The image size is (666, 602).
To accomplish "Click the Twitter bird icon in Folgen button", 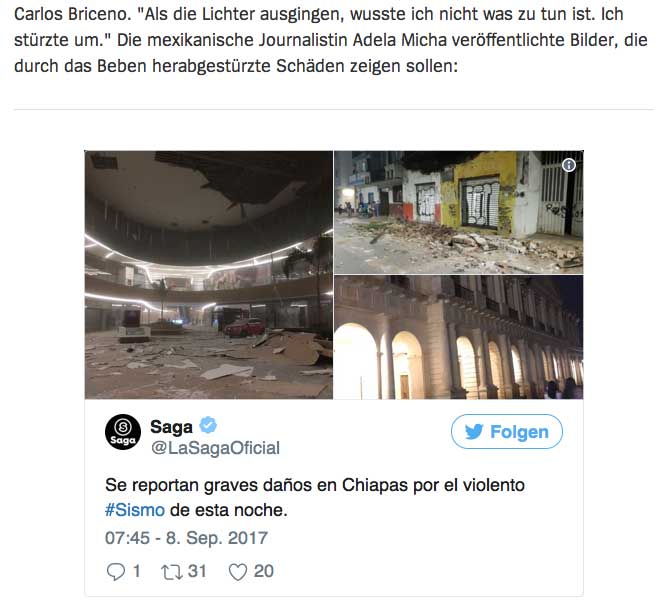I will tap(474, 432).
